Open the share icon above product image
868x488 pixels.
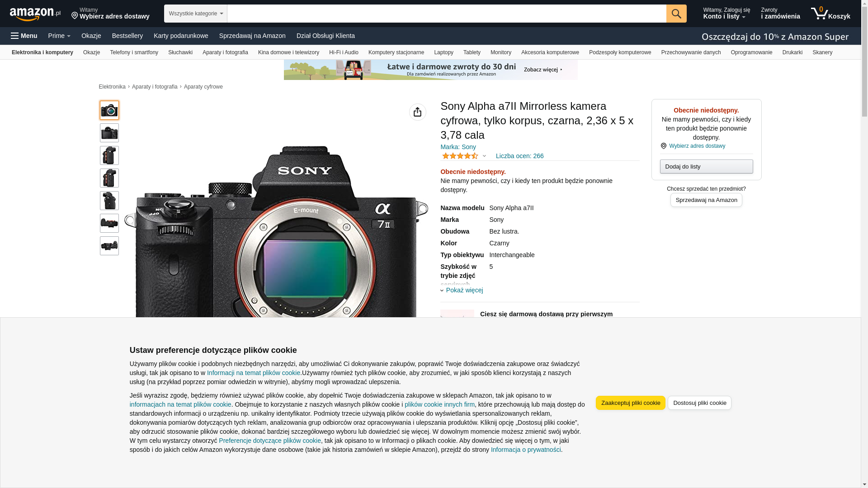pyautogui.click(x=418, y=112)
